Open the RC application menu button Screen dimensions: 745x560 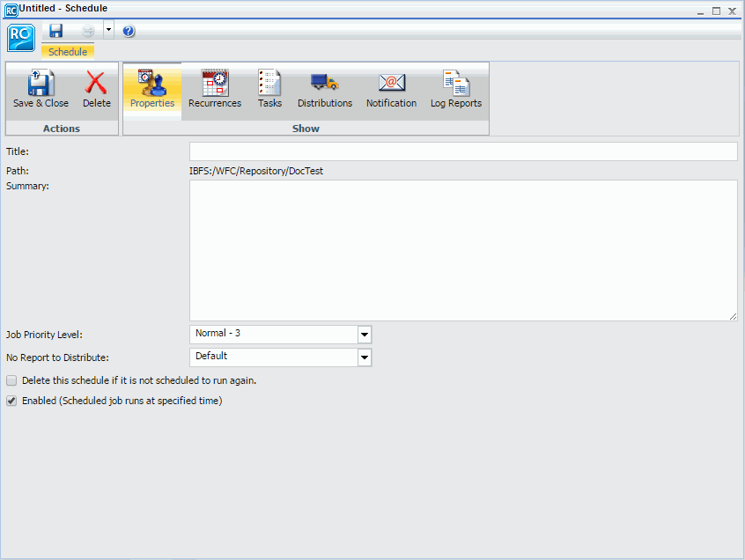click(x=21, y=38)
